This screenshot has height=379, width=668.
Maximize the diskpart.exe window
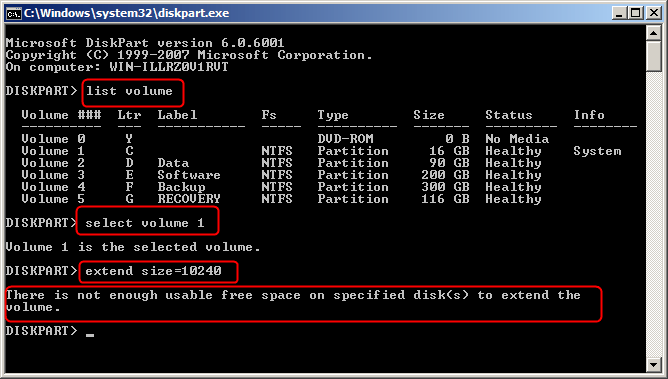point(635,13)
